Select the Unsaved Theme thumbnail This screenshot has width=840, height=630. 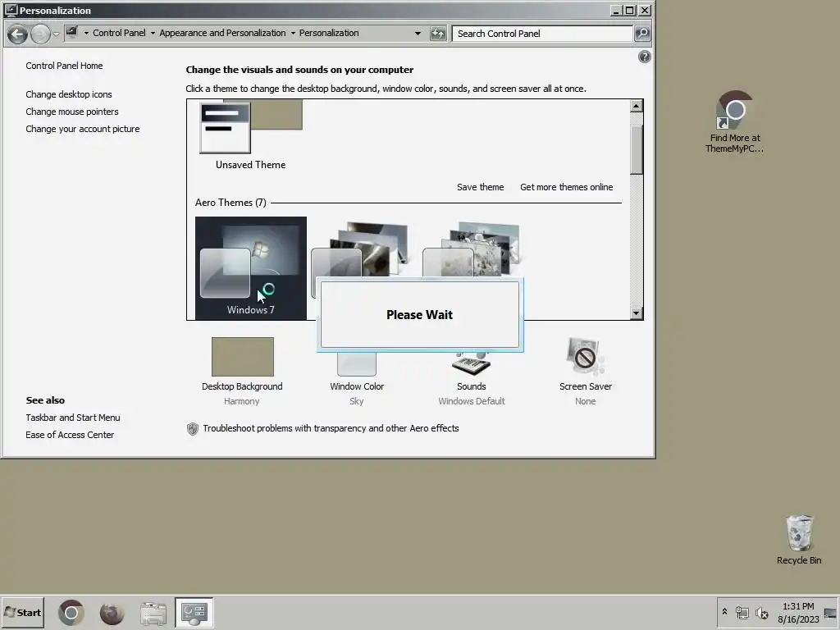(x=251, y=135)
